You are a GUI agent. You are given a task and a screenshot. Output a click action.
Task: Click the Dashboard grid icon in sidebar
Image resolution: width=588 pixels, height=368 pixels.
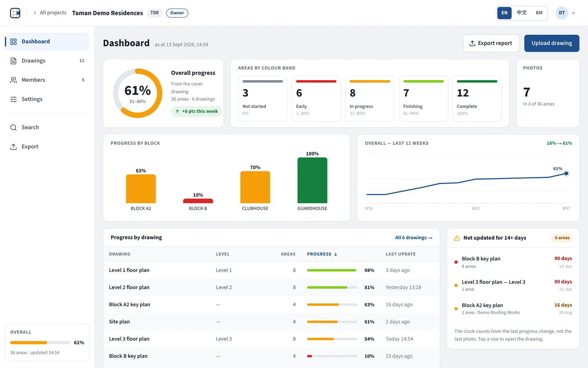[13, 42]
